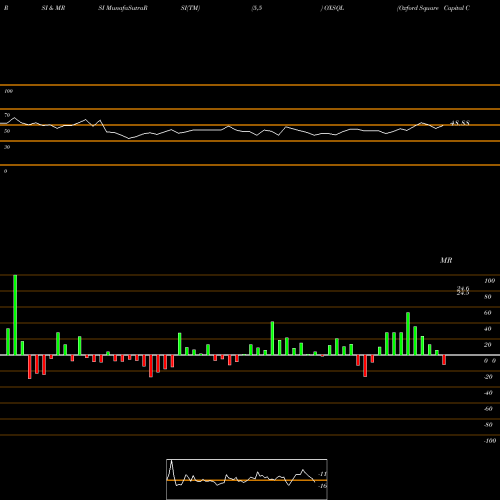Click the green bar reaching the 60 level

408,334
